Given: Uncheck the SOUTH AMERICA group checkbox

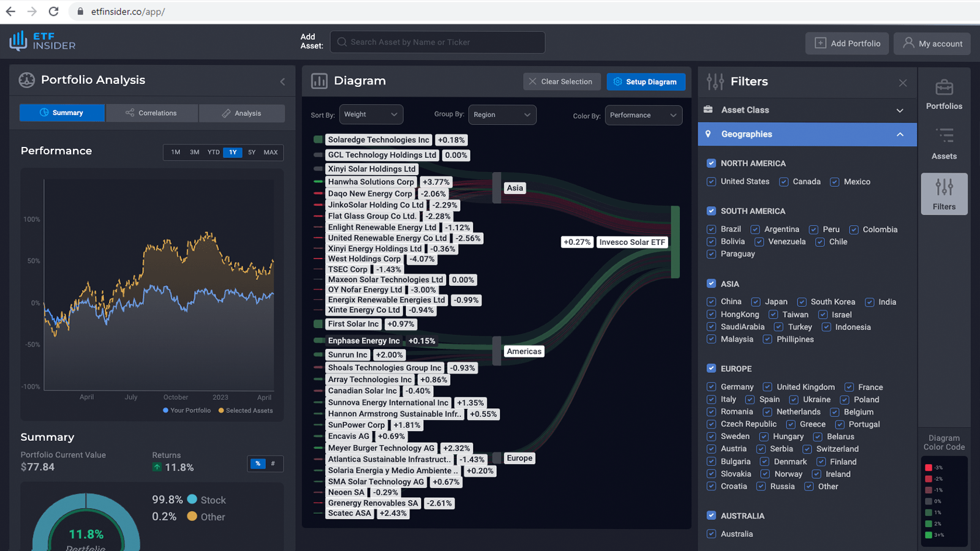Looking at the screenshot, I should [711, 211].
